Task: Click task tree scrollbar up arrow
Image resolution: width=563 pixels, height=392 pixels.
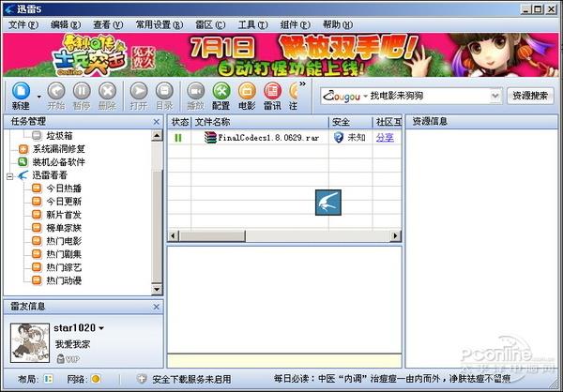Action: pyautogui.click(x=157, y=135)
